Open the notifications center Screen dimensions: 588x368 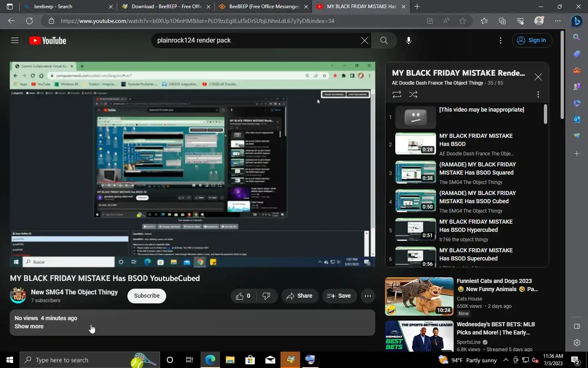[575, 360]
